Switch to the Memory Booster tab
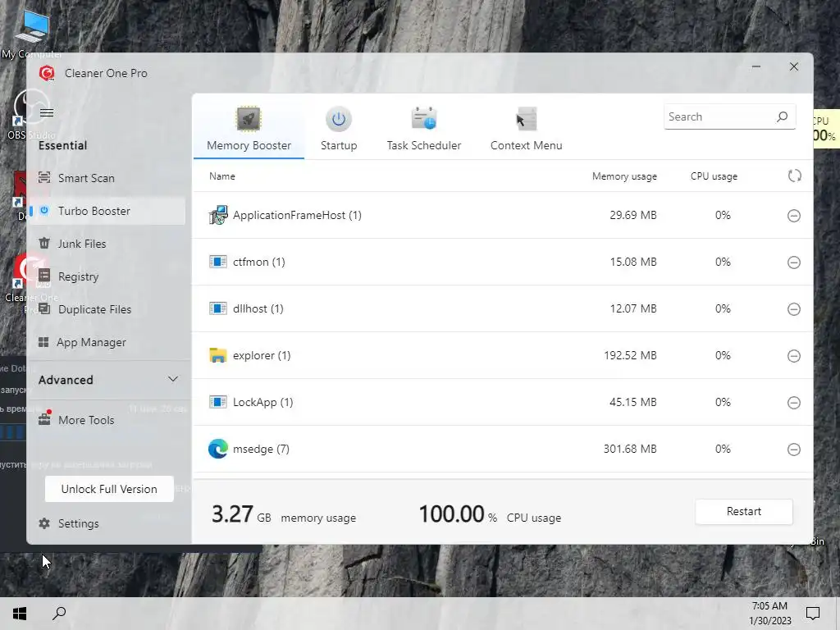840x630 pixels. coord(249,129)
